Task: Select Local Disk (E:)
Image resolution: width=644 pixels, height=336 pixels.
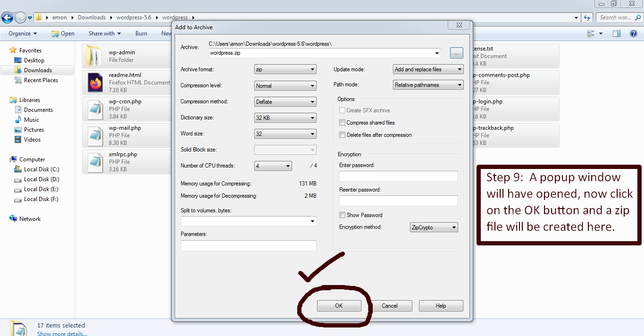Action: tap(42, 189)
